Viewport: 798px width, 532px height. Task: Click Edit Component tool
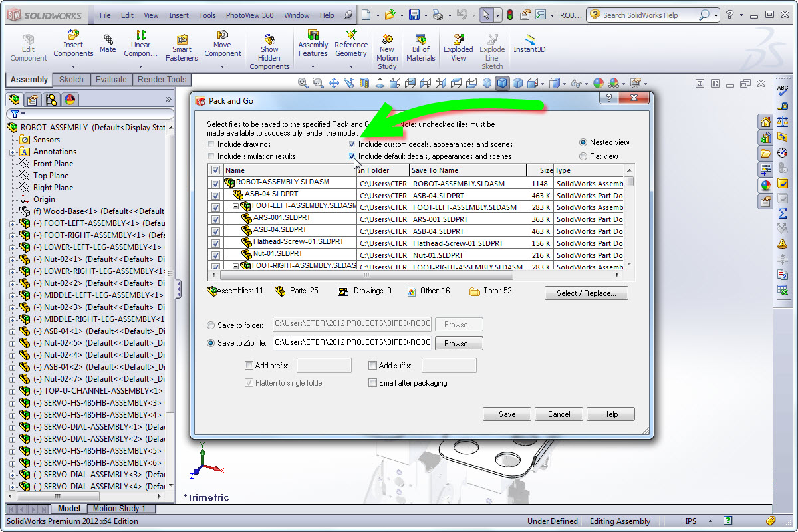[28, 48]
